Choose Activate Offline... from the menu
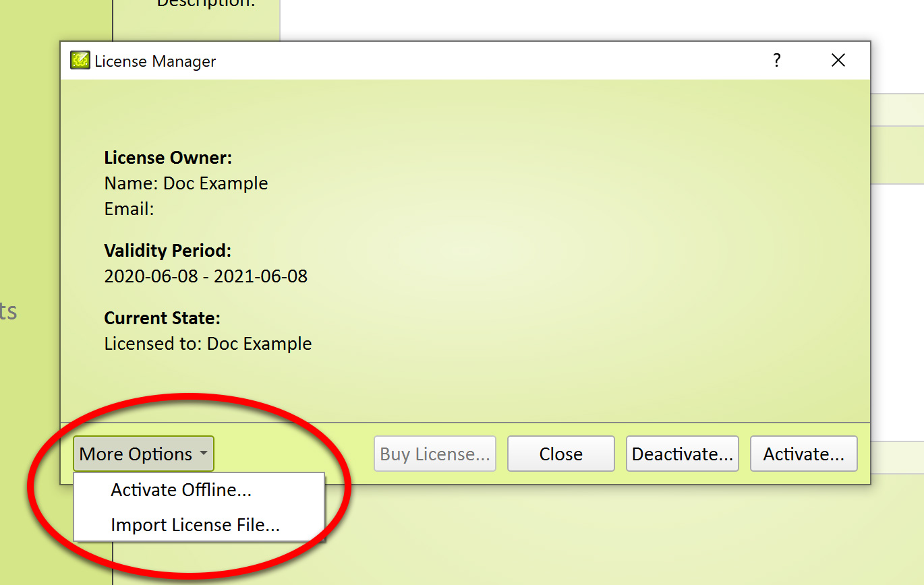924x585 pixels. [x=181, y=490]
